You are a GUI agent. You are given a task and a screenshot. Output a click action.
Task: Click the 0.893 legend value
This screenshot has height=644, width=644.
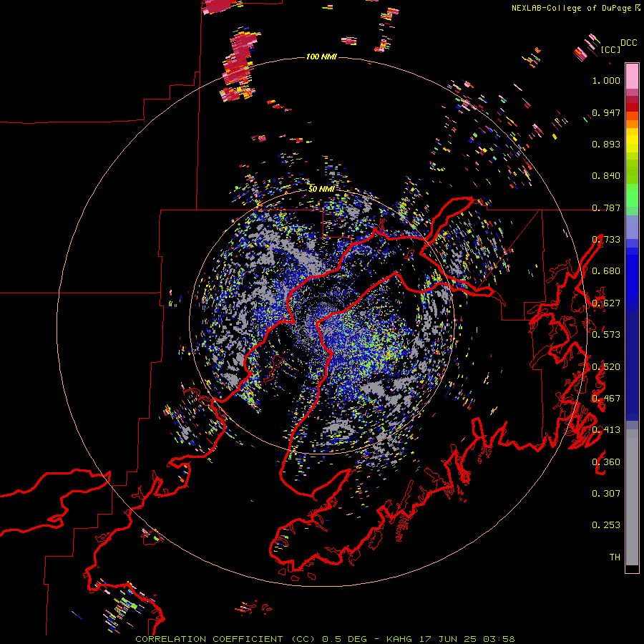click(x=606, y=144)
